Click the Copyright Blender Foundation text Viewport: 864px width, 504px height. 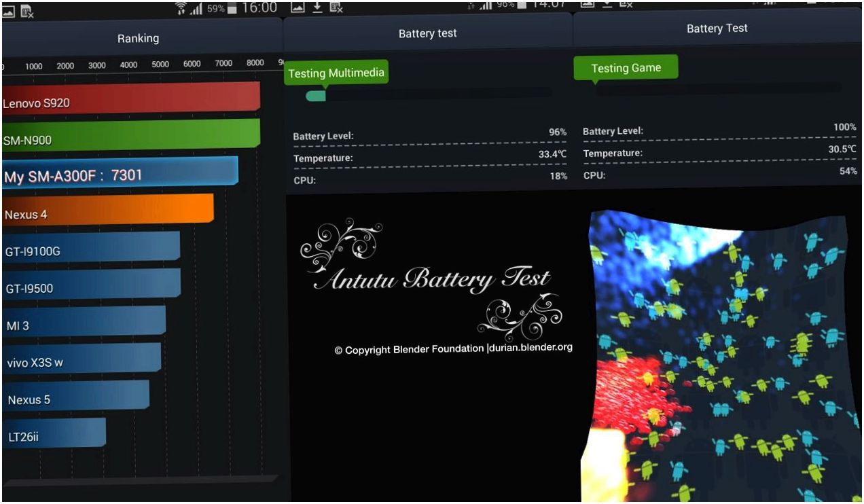pyautogui.click(x=409, y=350)
